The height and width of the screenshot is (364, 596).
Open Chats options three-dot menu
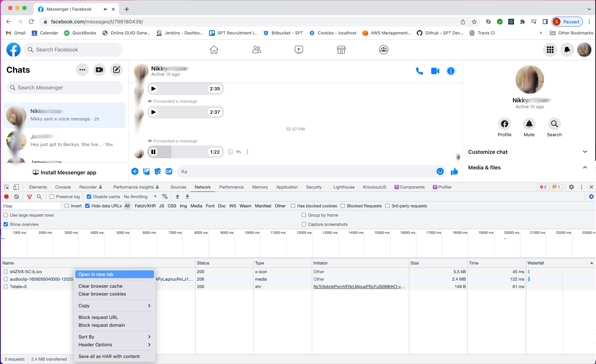(x=82, y=70)
